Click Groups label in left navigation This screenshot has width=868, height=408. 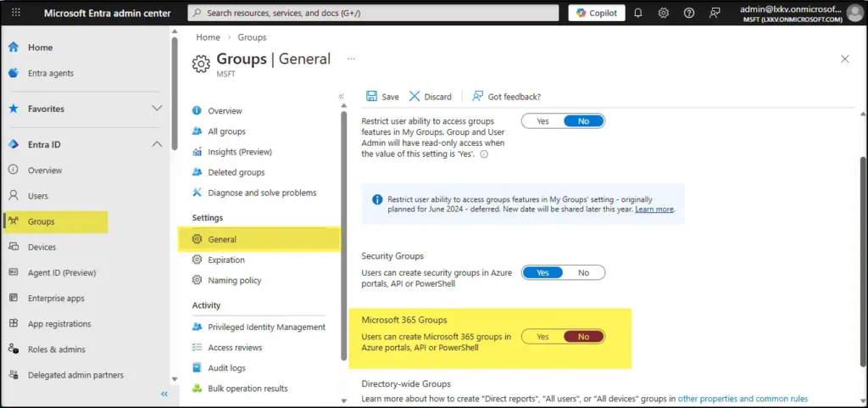click(x=42, y=221)
